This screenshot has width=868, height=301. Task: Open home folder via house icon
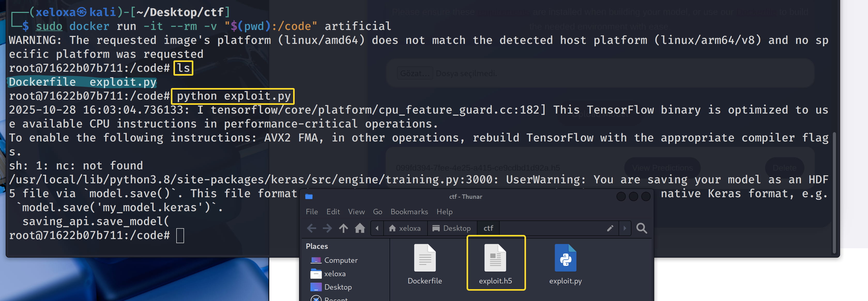coord(360,228)
